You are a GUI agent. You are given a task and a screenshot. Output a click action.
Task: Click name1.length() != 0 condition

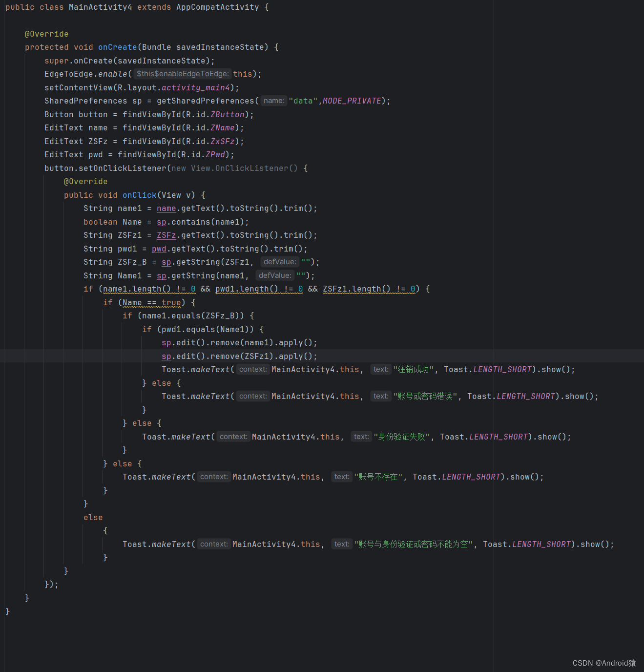pyautogui.click(x=149, y=289)
